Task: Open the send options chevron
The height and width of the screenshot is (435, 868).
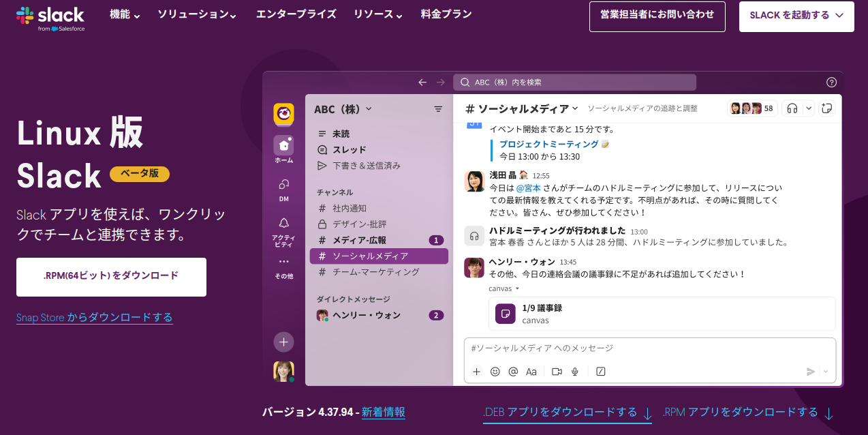Action: pos(826,372)
